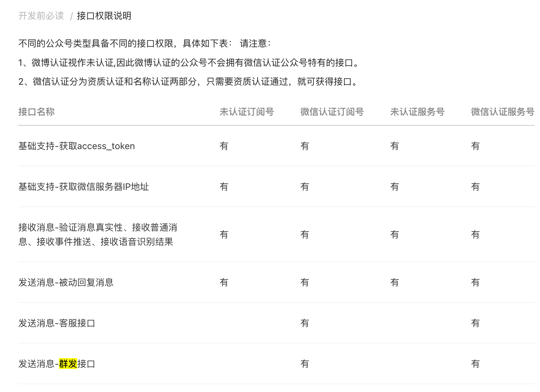Select the 基础支持-获取微信服务器IP地址 row name
540x392 pixels.
pyautogui.click(x=84, y=187)
